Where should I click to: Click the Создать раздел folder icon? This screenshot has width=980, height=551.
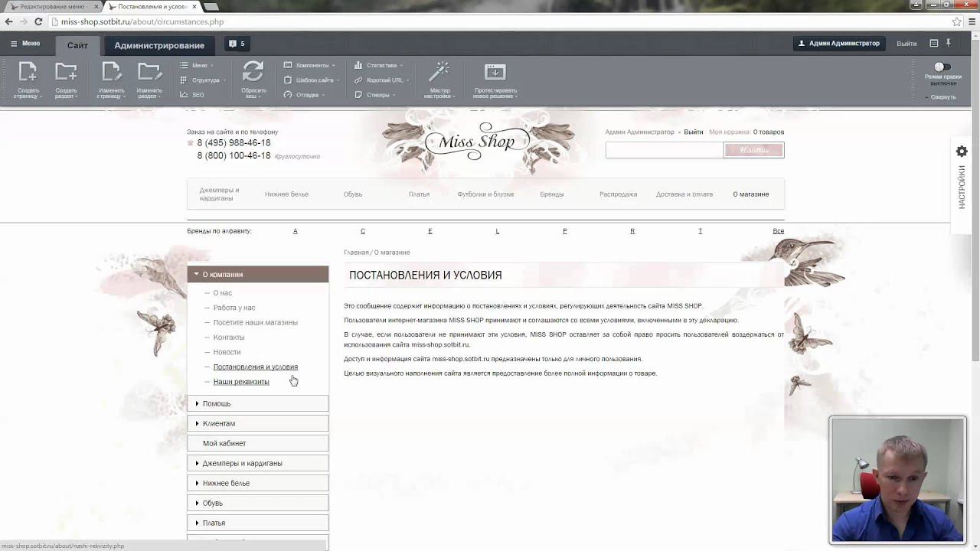pos(66,72)
